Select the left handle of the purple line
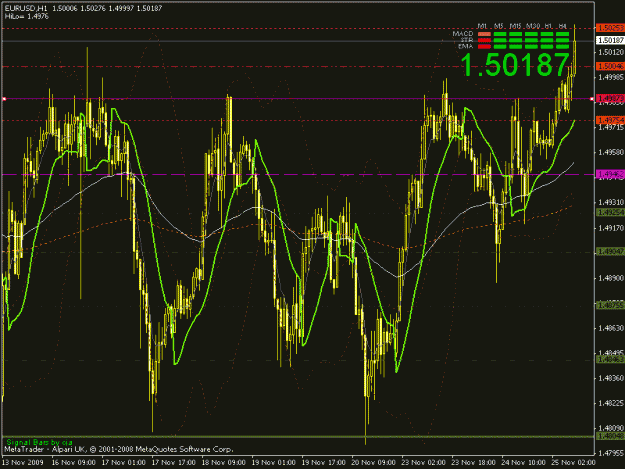This screenshot has width=625, height=469. [4, 98]
